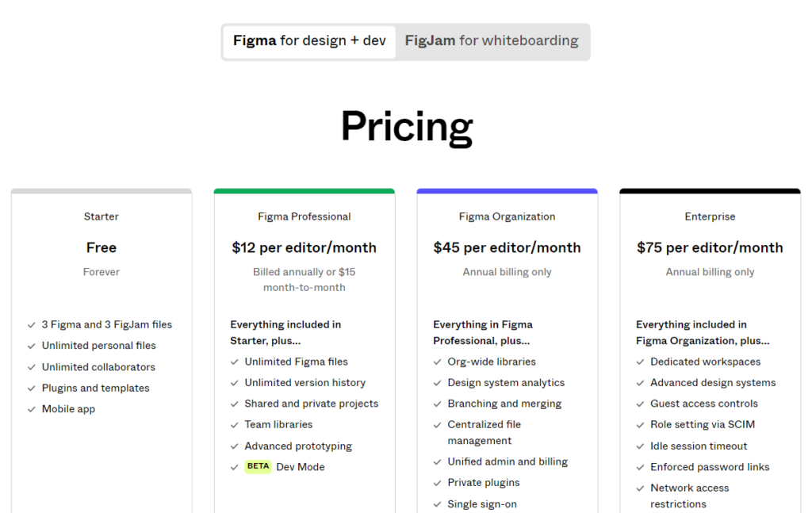Click the Dev Mode feature text

click(x=301, y=467)
